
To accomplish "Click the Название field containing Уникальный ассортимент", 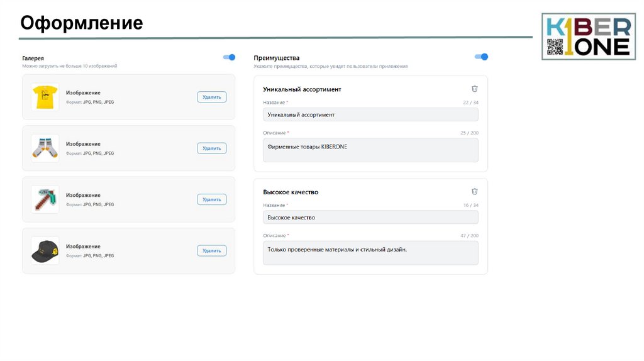I will click(x=370, y=114).
